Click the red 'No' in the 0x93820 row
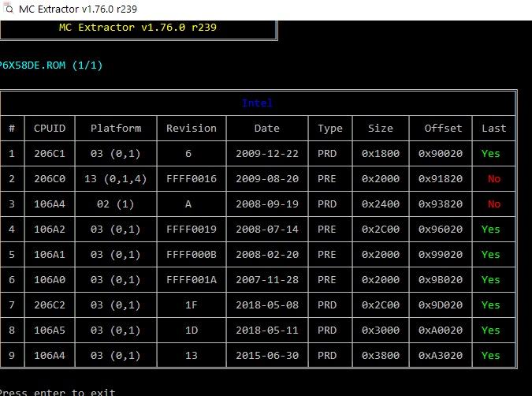Viewport: 532px width, 396px height. [494, 204]
